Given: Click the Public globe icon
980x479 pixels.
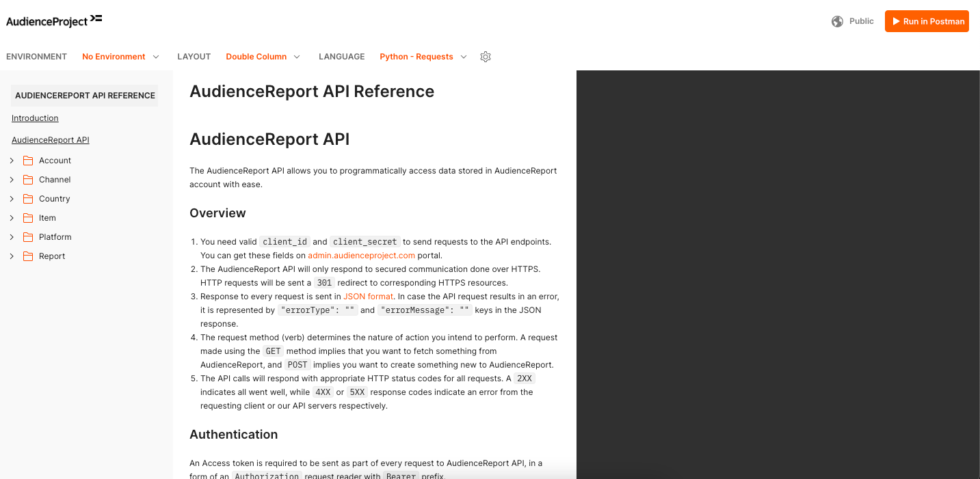Looking at the screenshot, I should point(837,21).
